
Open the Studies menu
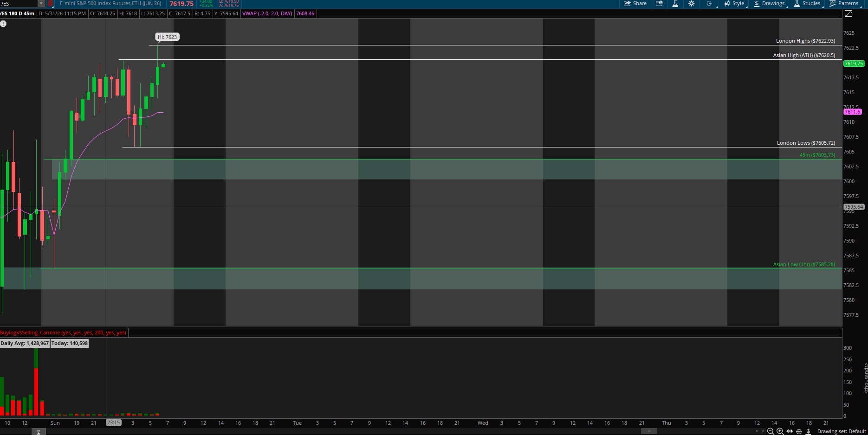click(807, 3)
